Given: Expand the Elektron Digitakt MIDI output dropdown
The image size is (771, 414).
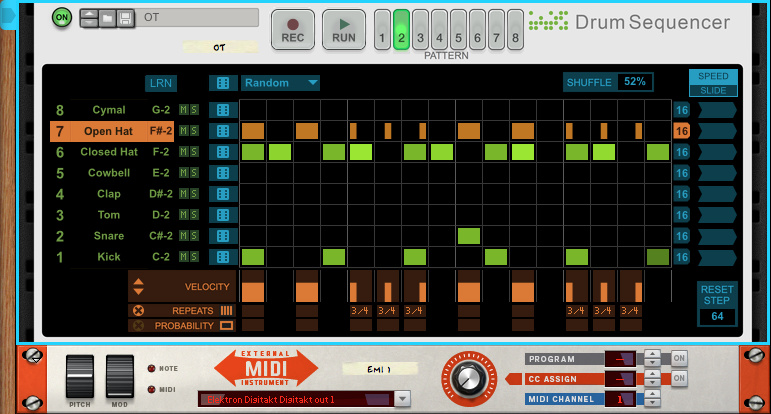Looking at the screenshot, I should point(402,399).
